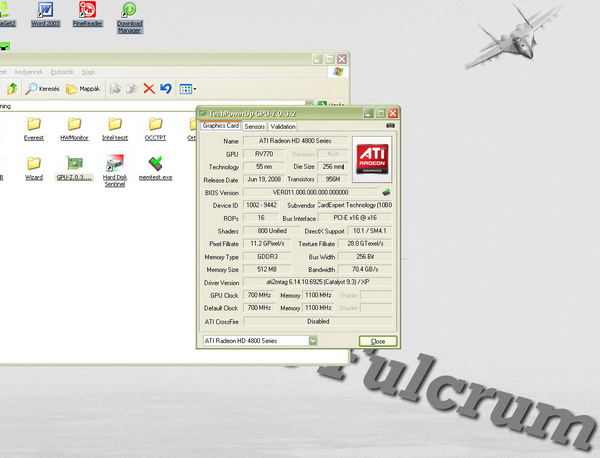
Task: Click the Texture Fillrate value 28.0 GTexel/s
Action: pyautogui.click(x=365, y=243)
